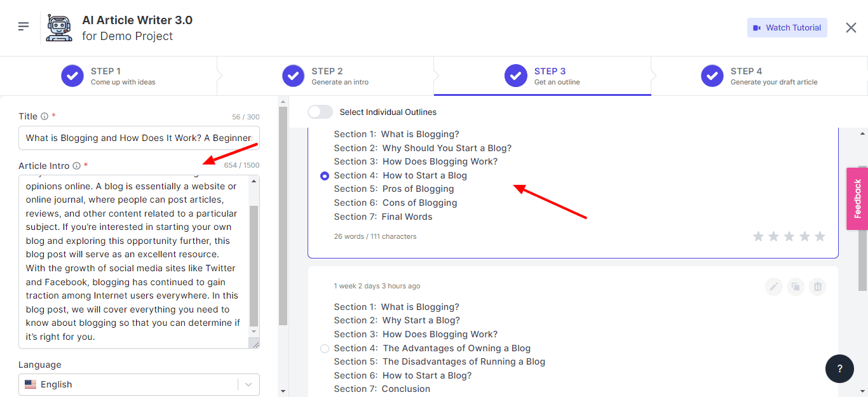Image resolution: width=868 pixels, height=397 pixels.
Task: Toggle the Select Individual Outlines switch
Action: (x=320, y=112)
